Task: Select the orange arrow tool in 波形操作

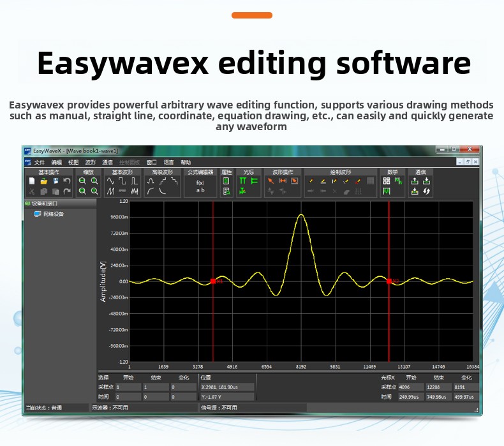Action: (271, 181)
